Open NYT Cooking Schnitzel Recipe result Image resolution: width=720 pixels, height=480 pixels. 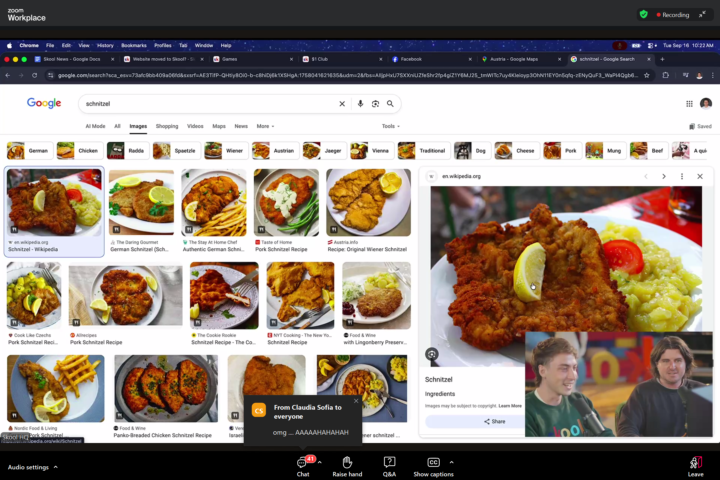(x=300, y=304)
